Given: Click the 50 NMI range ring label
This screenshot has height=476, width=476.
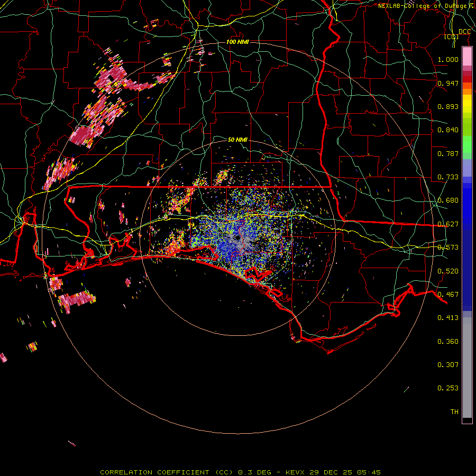Looking at the screenshot, I should click(x=237, y=140).
